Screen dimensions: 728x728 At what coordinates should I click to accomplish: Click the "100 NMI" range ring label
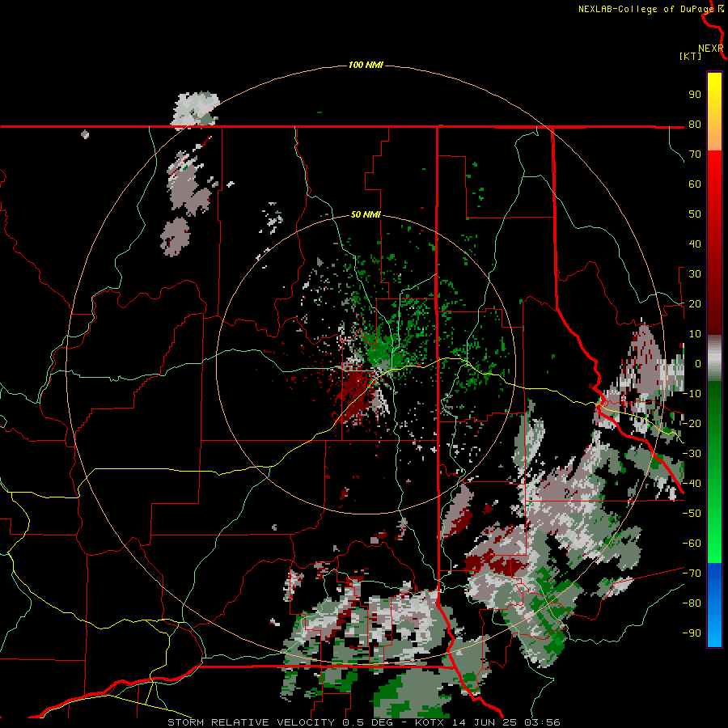[366, 65]
